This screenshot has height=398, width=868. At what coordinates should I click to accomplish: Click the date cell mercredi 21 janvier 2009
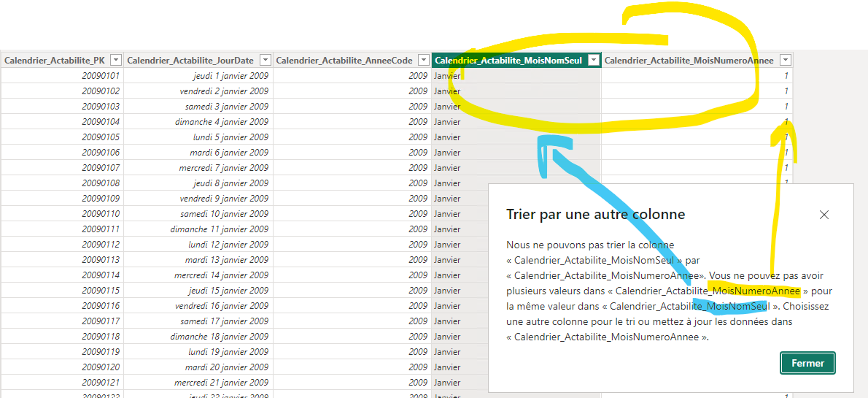click(198, 383)
